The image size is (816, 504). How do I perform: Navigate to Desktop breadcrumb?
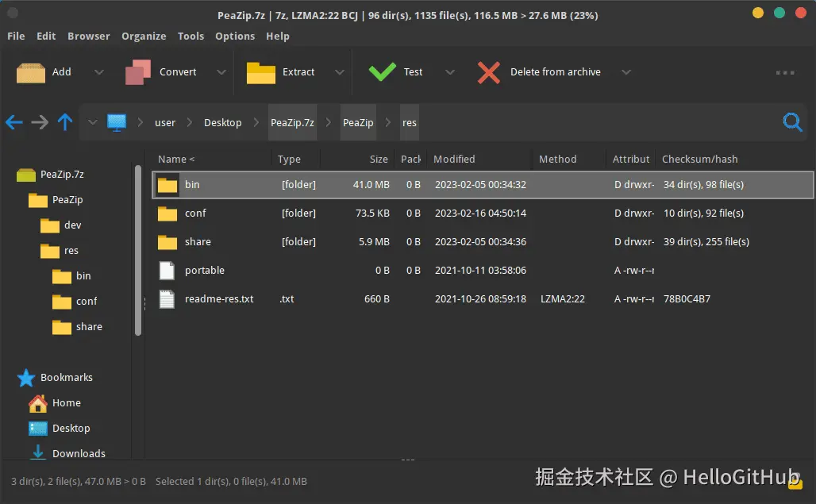pos(223,123)
